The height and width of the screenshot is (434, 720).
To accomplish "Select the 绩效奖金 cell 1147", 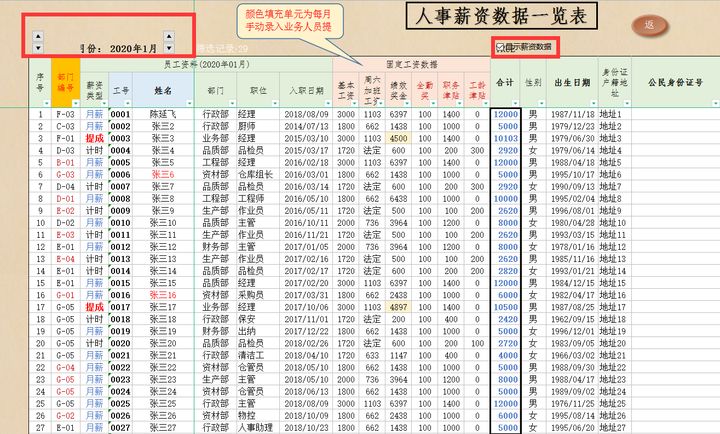I will [398, 355].
